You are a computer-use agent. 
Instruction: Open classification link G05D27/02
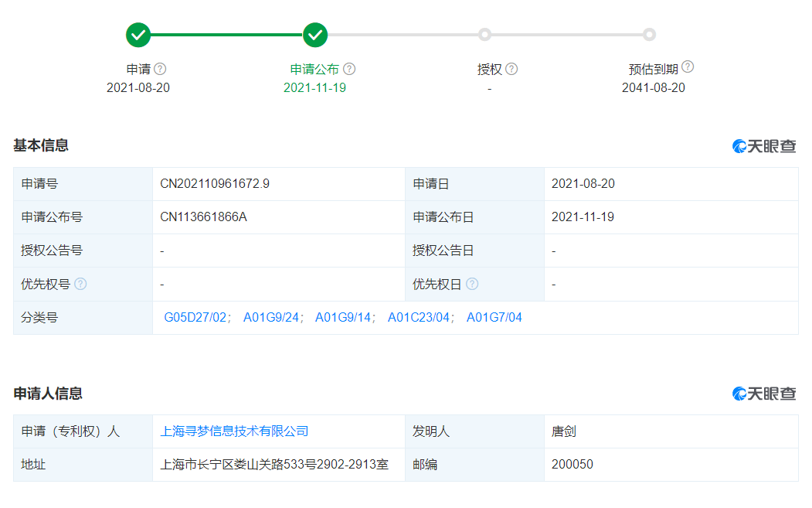click(x=195, y=317)
